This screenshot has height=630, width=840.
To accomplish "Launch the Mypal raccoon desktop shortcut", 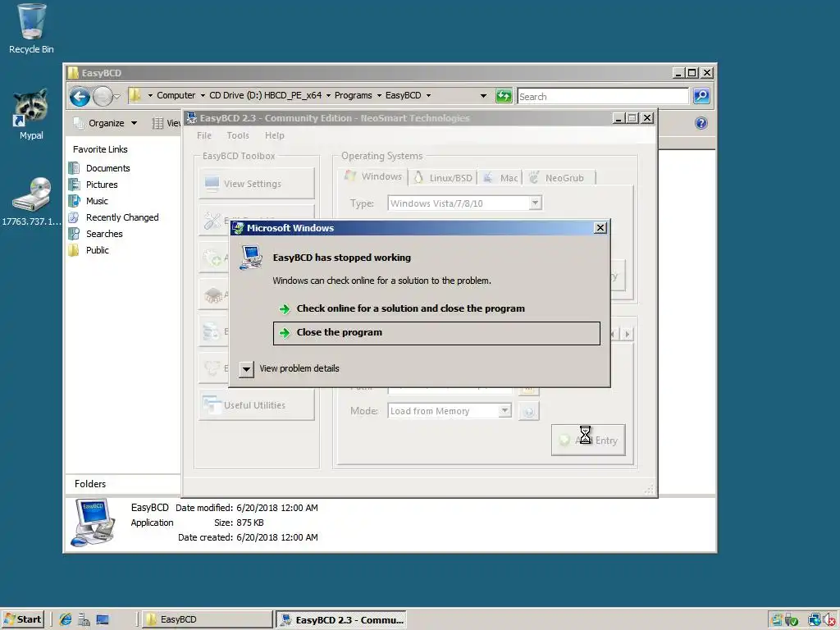I will [31, 113].
